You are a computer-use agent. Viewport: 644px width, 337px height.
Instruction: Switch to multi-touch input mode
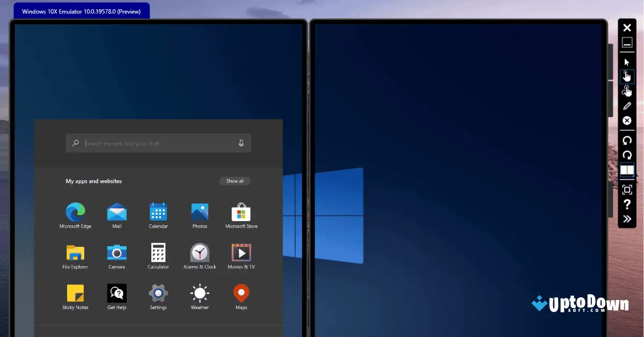[x=627, y=91]
